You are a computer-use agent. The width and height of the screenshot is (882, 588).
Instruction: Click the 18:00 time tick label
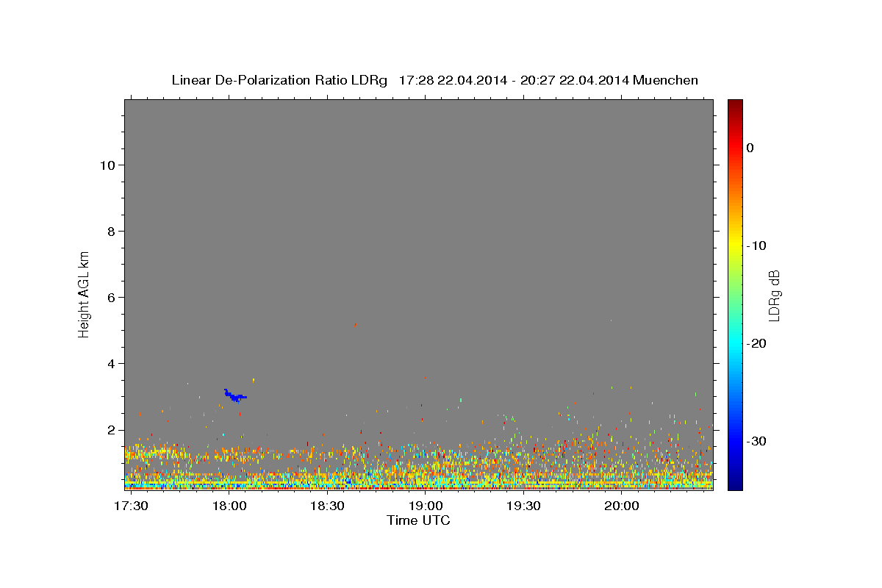[229, 506]
